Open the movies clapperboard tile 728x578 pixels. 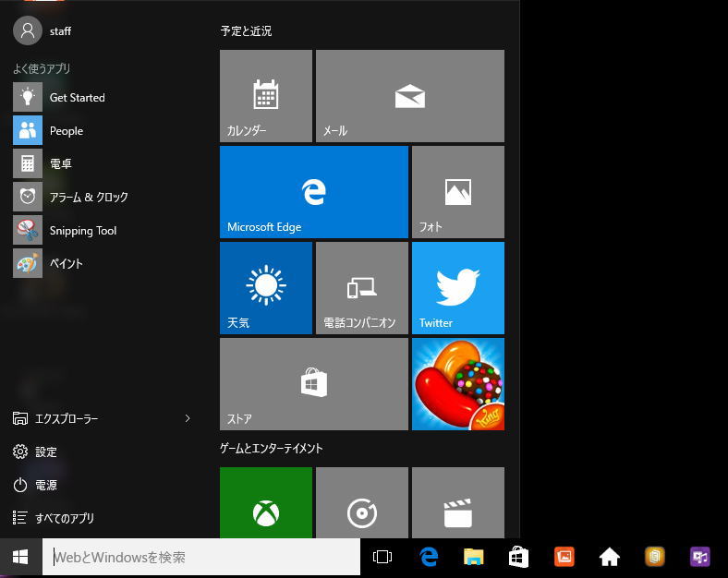point(458,503)
